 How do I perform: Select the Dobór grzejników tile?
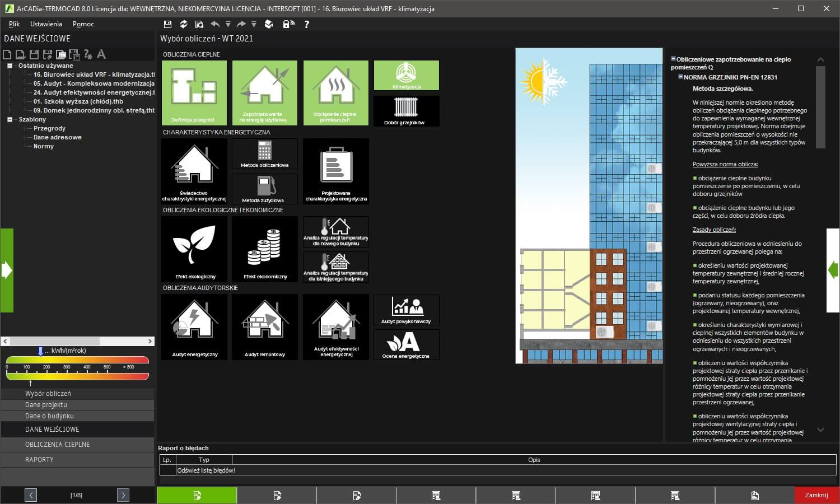(407, 111)
